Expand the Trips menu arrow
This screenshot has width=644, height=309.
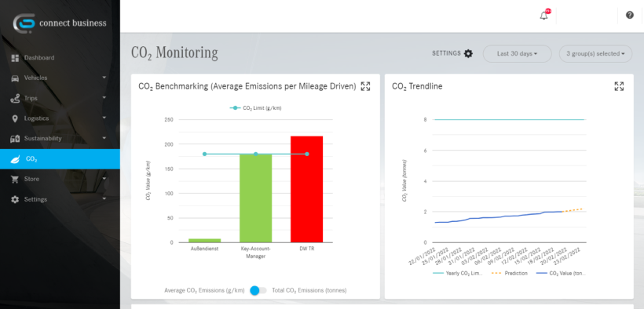104,97
